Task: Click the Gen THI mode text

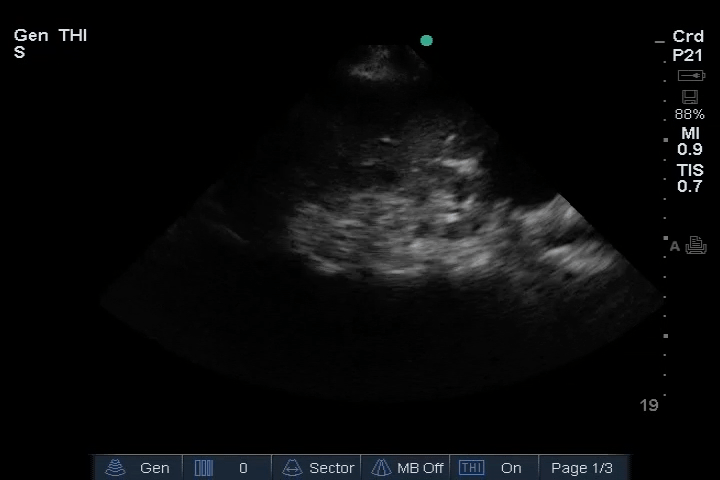Action: [x=51, y=36]
